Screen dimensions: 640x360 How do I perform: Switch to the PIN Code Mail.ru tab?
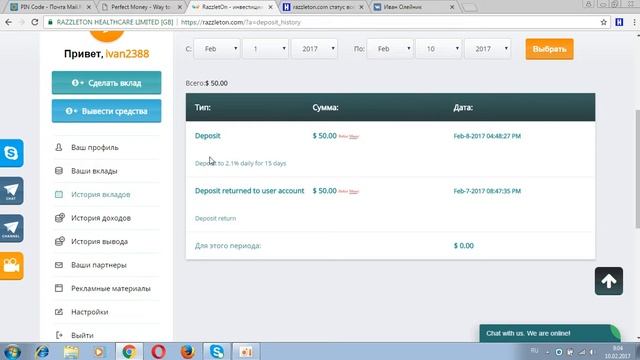[50, 7]
